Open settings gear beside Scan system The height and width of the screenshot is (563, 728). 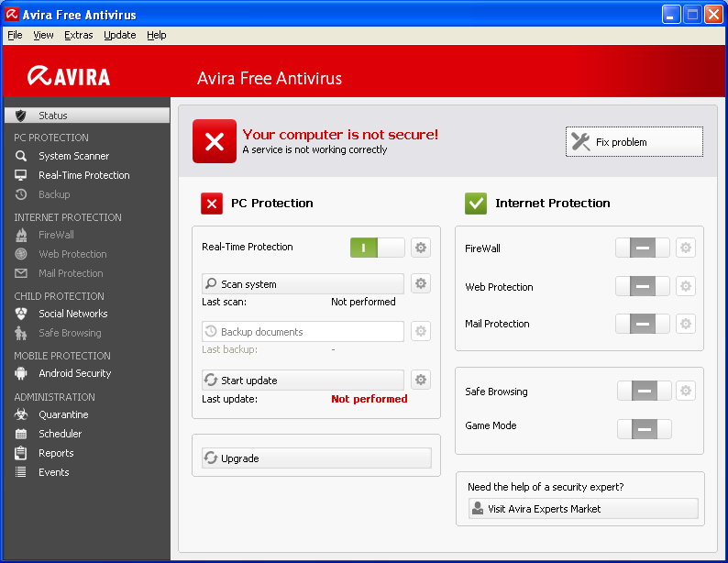421,283
